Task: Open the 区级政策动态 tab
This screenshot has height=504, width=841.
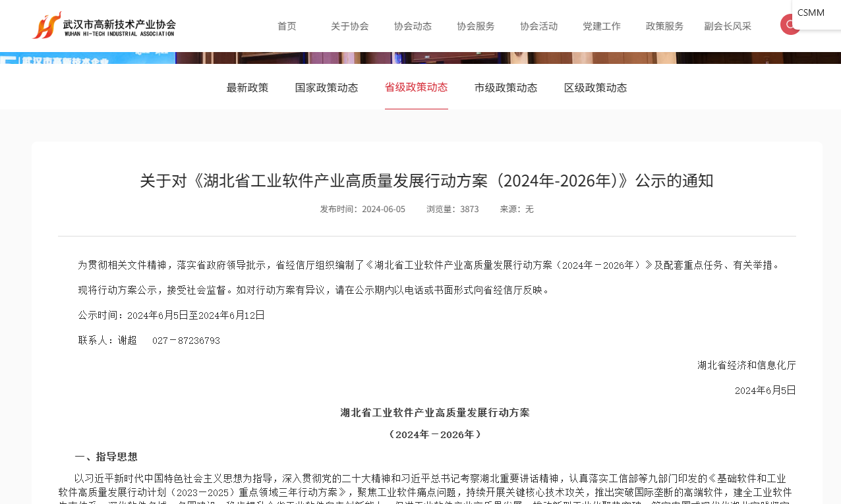Action: click(x=595, y=87)
